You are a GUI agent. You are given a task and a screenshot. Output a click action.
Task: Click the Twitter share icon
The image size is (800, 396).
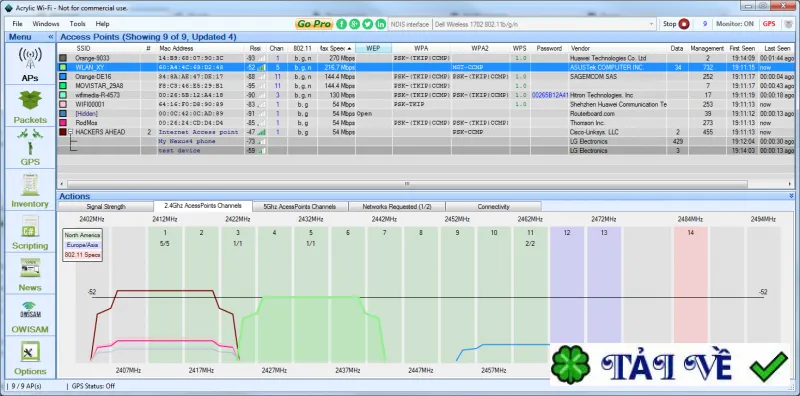[368, 24]
